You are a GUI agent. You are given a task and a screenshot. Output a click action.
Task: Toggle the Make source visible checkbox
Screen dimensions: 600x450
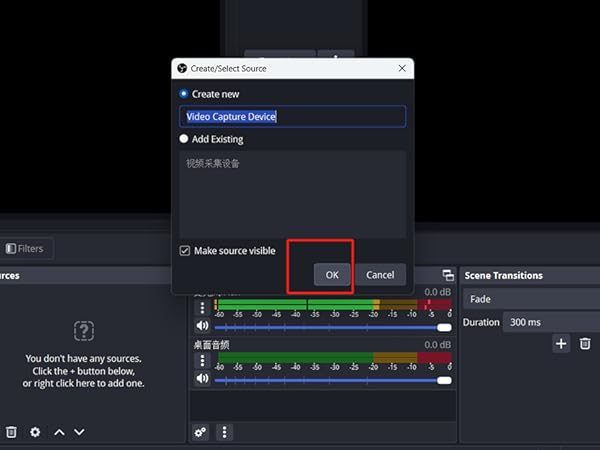tap(184, 251)
